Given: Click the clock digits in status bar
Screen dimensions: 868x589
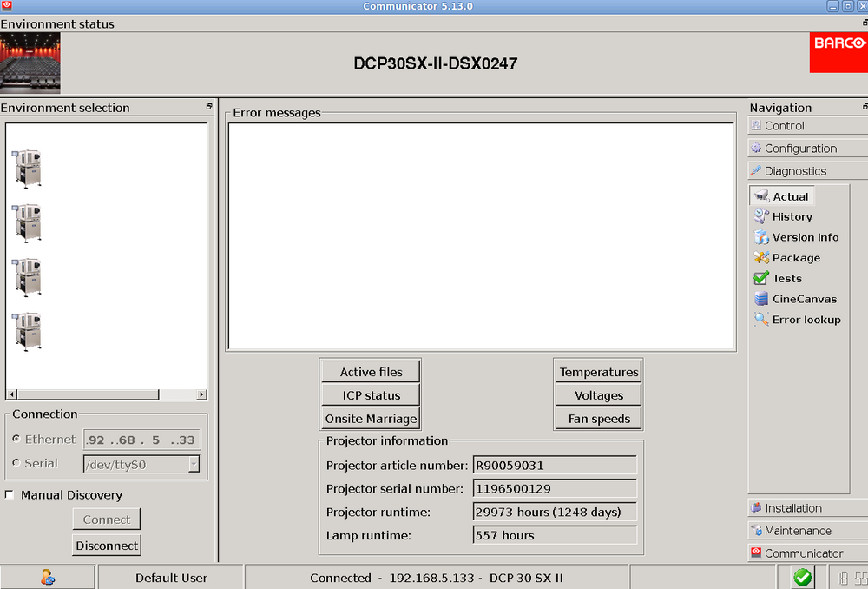Looking at the screenshot, I should tap(852, 578).
